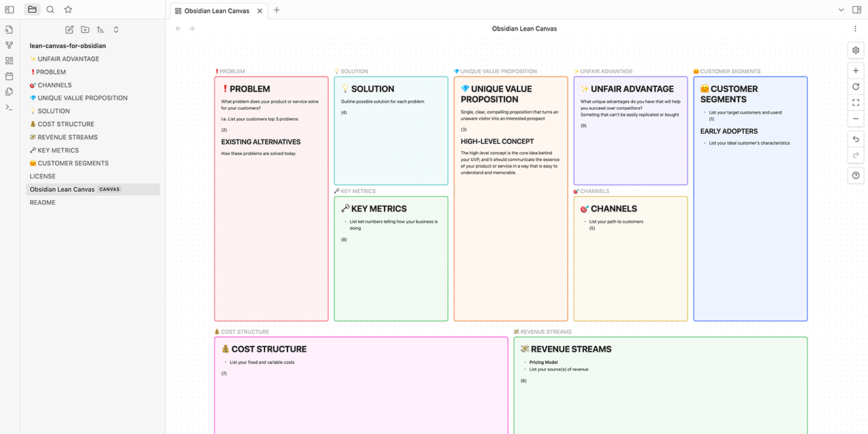Viewport: 868px width, 434px height.
Task: Create a new note with the pencil icon
Action: 68,29
